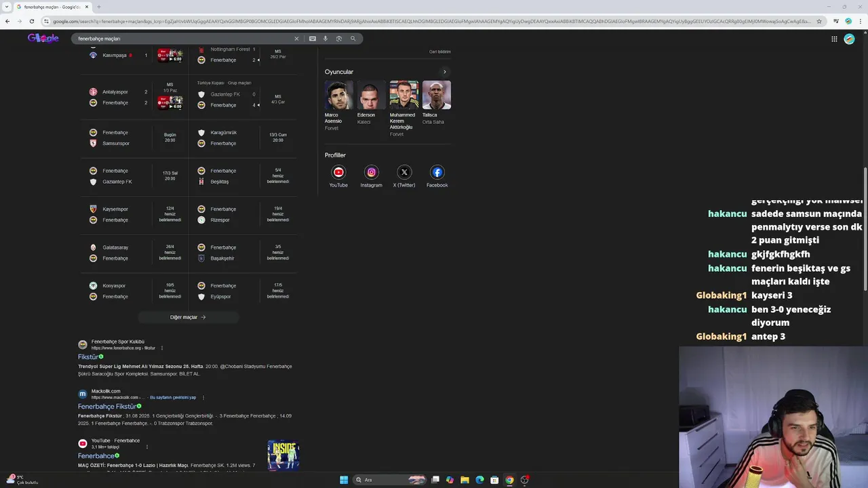Viewport: 868px width, 488px height.
Task: Submit search with magnifier icon
Action: [x=353, y=39]
